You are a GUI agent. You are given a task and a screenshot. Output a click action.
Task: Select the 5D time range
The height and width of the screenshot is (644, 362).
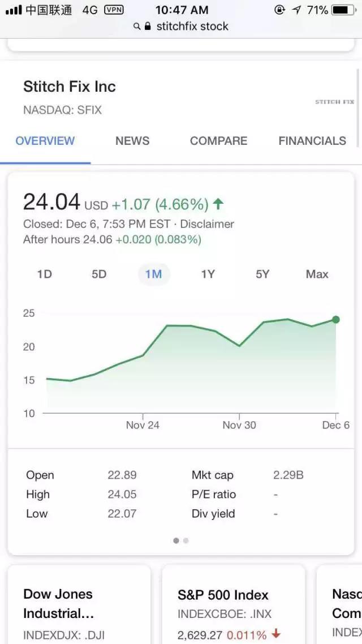99,274
